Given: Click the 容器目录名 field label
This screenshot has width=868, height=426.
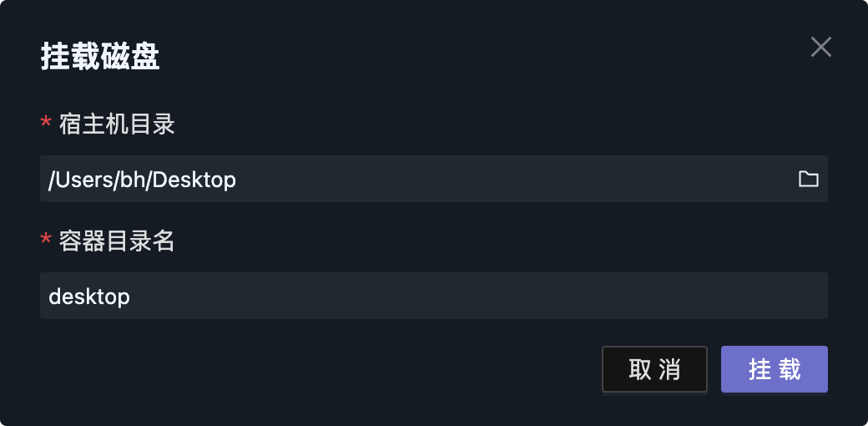Looking at the screenshot, I should click(117, 242).
